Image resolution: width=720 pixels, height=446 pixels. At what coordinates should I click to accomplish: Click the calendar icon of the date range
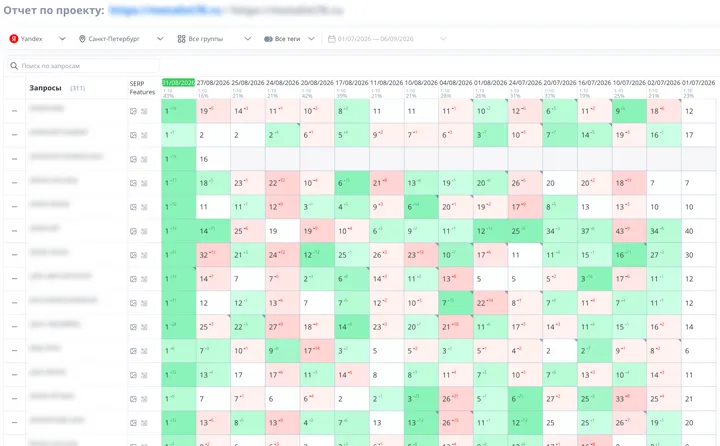[332, 39]
